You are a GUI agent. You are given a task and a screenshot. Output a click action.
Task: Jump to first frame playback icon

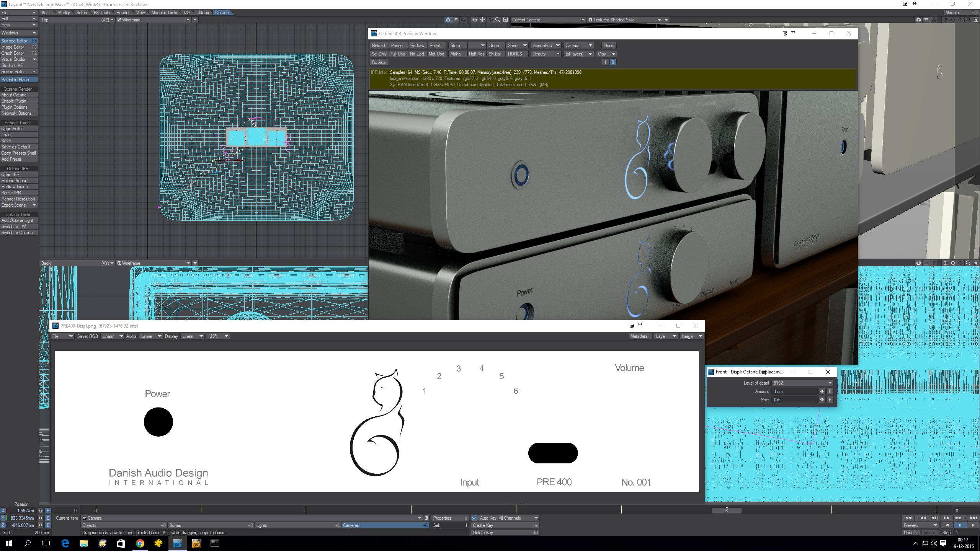tap(907, 518)
